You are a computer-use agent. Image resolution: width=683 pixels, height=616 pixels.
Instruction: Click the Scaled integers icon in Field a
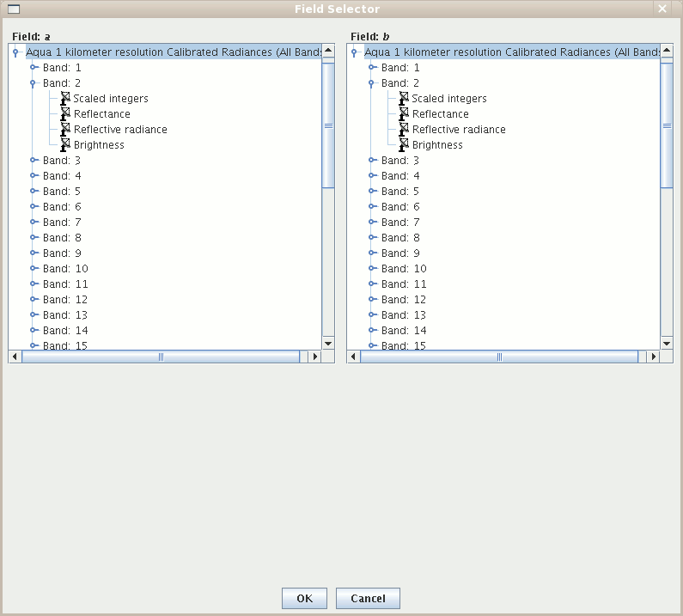[65, 99]
